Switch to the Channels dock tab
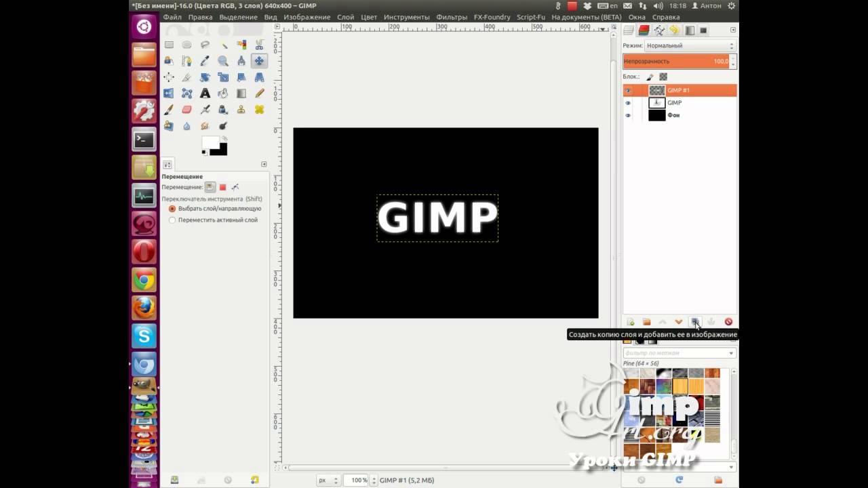Screen dimensions: 868x488 (644, 30)
